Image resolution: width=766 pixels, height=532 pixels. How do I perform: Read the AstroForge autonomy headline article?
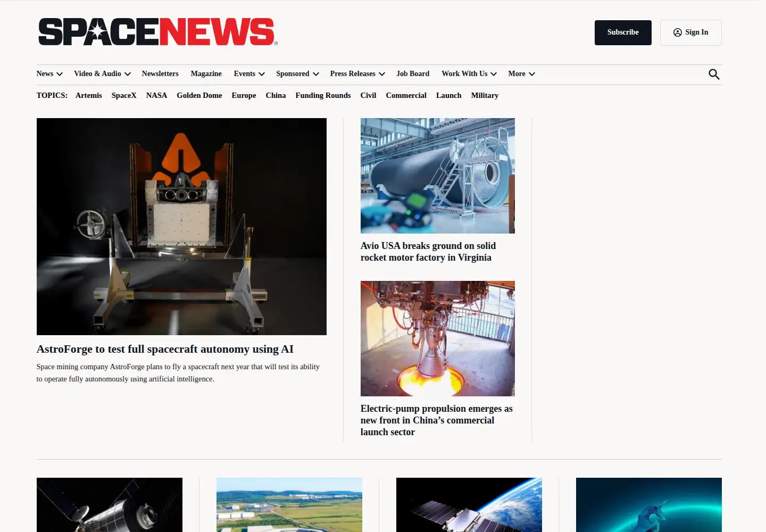[x=165, y=350]
